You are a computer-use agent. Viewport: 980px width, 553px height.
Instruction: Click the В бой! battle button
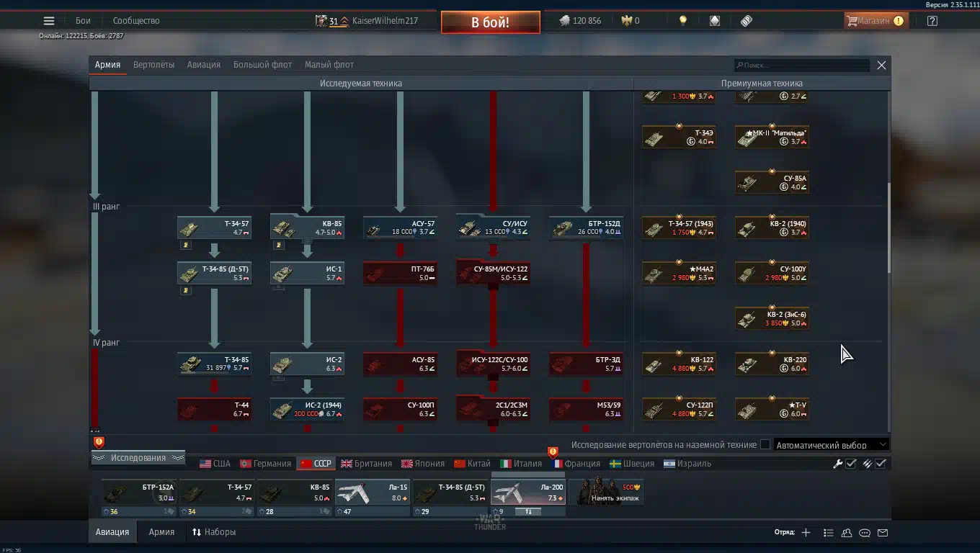coord(491,22)
